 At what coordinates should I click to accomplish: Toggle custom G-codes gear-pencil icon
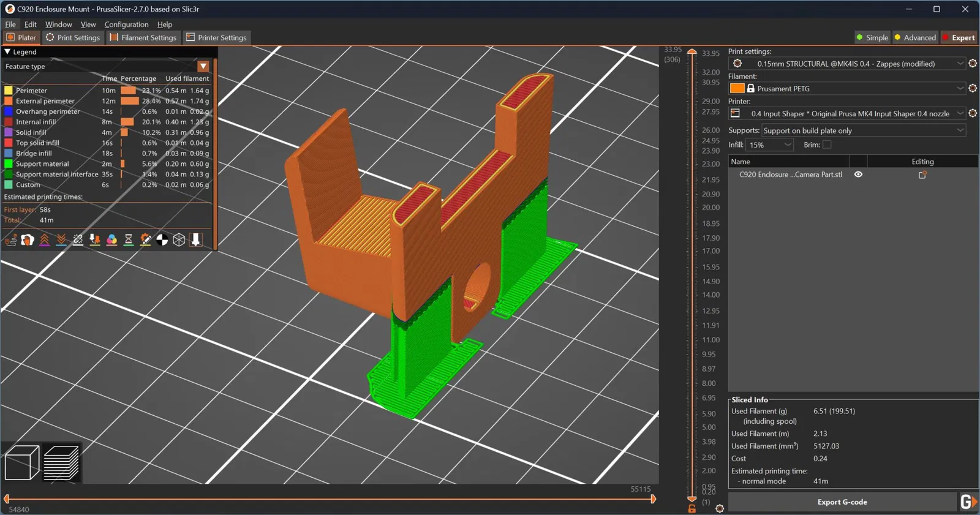click(145, 240)
